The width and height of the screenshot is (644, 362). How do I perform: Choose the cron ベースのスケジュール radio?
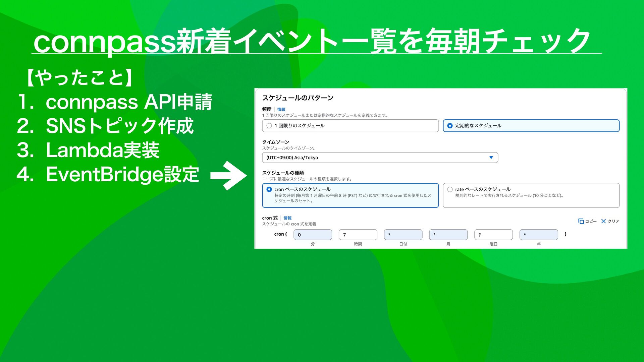tap(269, 189)
